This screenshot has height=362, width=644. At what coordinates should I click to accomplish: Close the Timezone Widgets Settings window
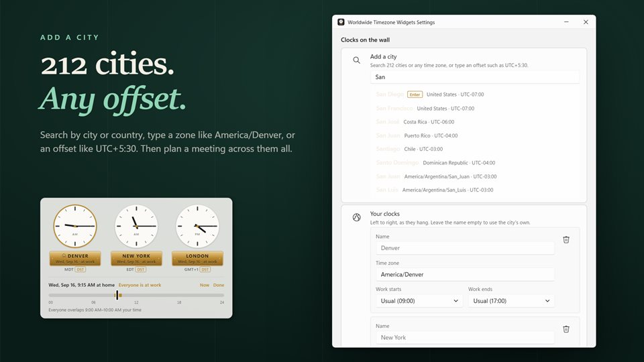coord(586,22)
